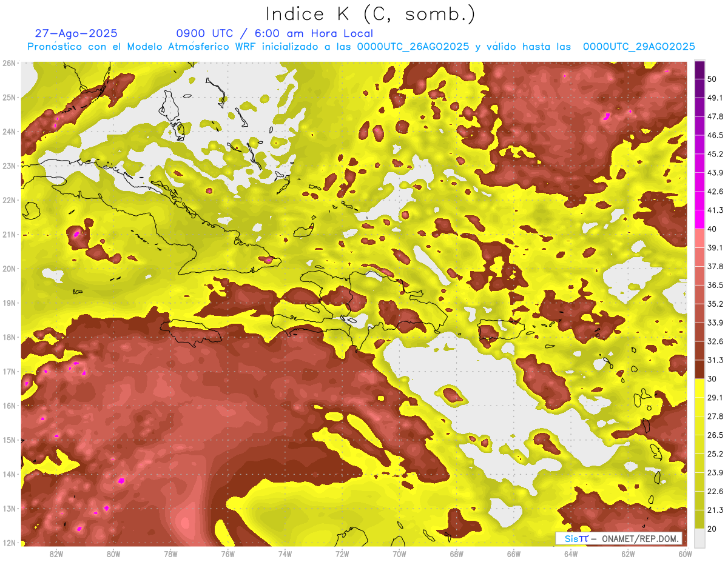Click legend value '36.5'

click(715, 285)
